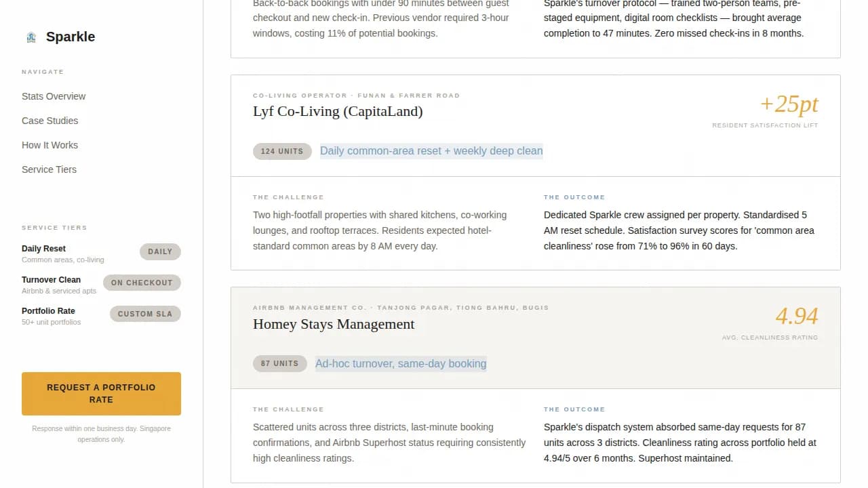Click the 87 UNITS badge
868x488 pixels.
[x=279, y=364]
